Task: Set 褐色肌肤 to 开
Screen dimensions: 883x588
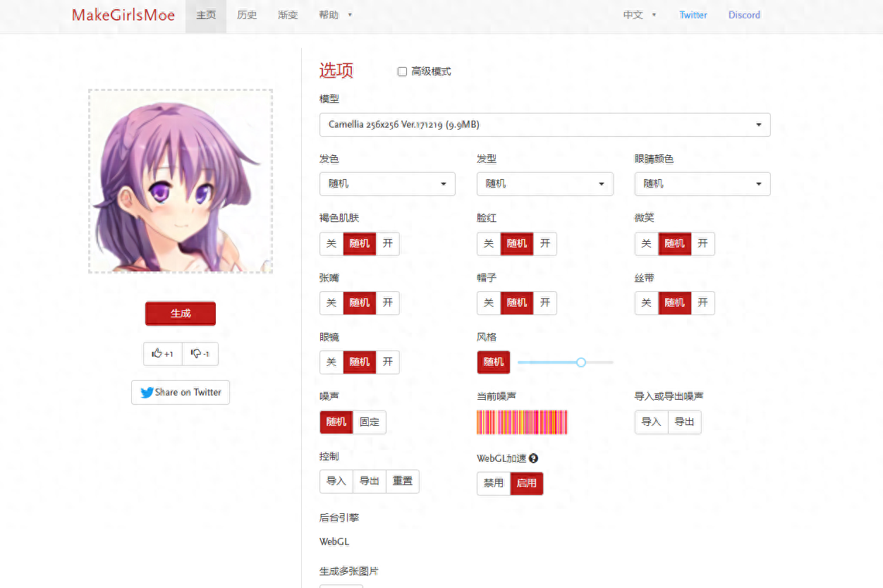Action: [388, 244]
